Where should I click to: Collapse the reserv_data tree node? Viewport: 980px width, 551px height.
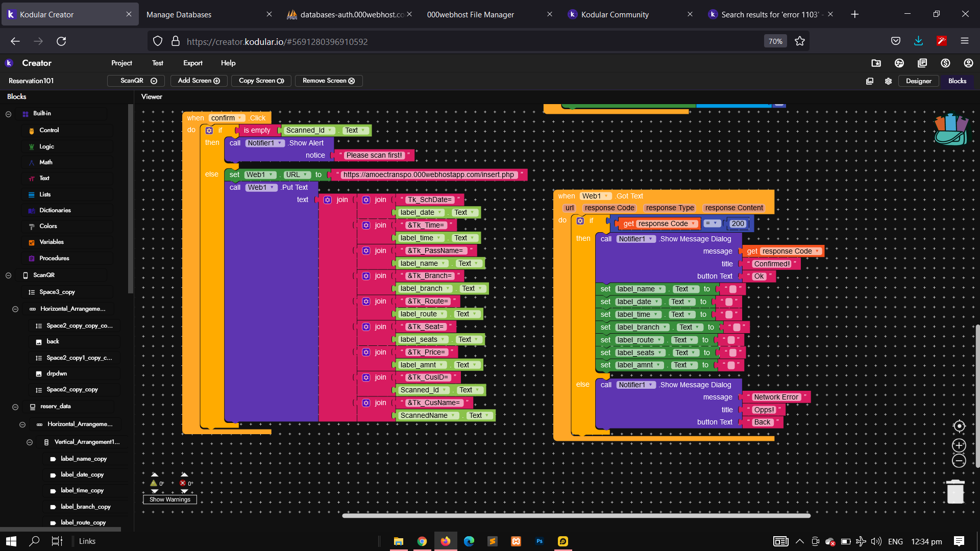point(15,407)
